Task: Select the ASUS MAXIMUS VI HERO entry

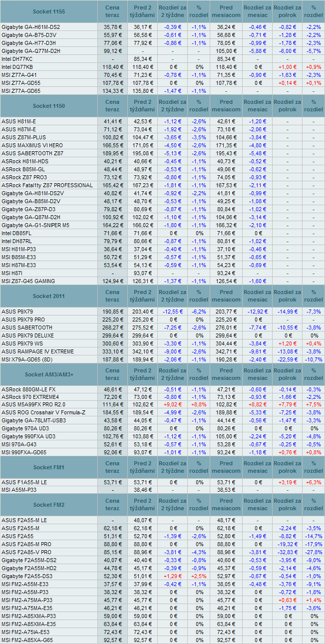Action: (33, 145)
